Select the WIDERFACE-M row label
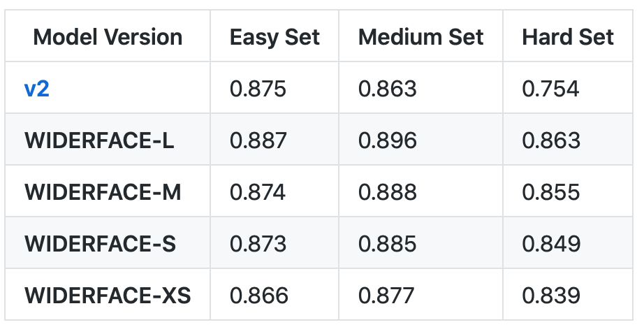The width and height of the screenshot is (644, 327). click(103, 192)
